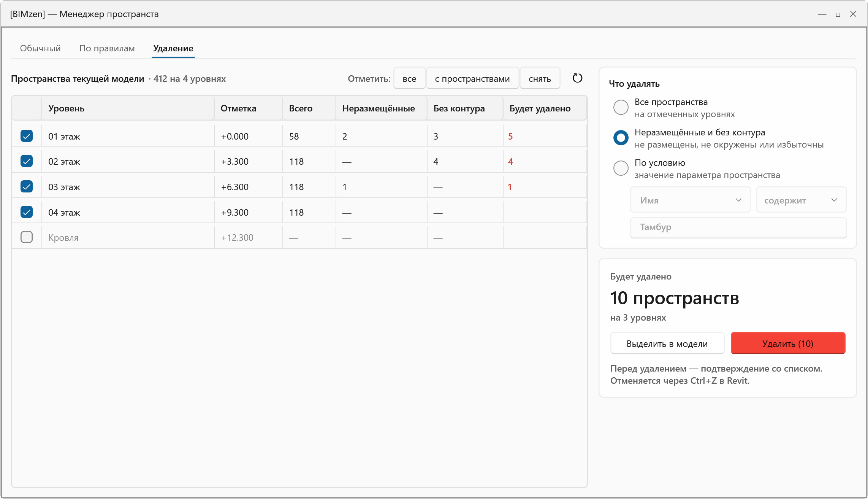868x499 pixels.
Task: Click the +12.300 elevation cell
Action: pos(237,238)
